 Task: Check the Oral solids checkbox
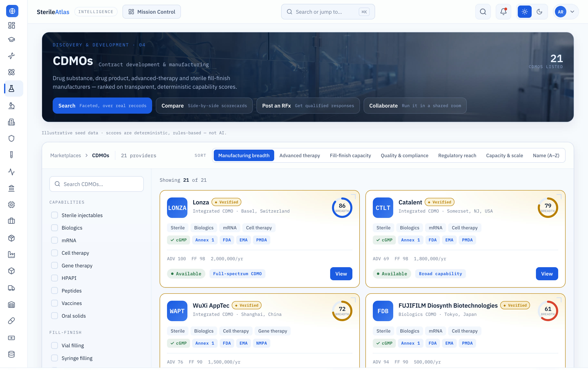point(55,316)
